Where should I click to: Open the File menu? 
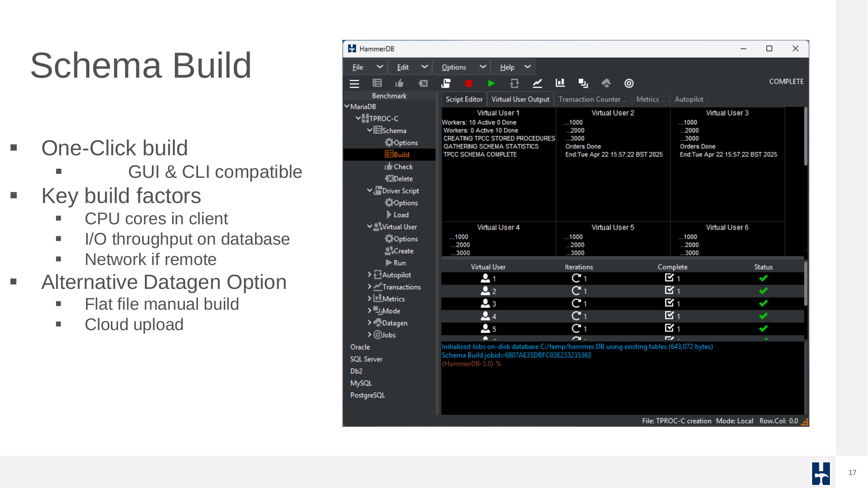(x=358, y=67)
